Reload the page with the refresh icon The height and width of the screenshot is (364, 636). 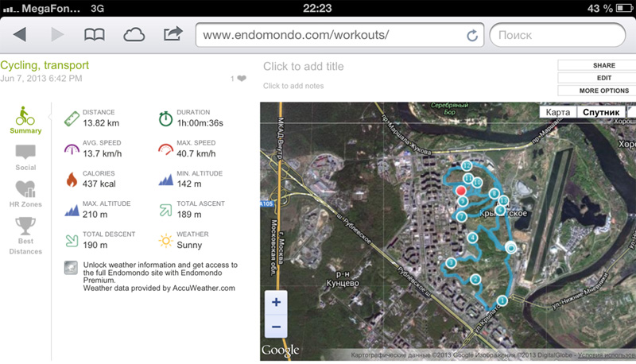coord(472,36)
